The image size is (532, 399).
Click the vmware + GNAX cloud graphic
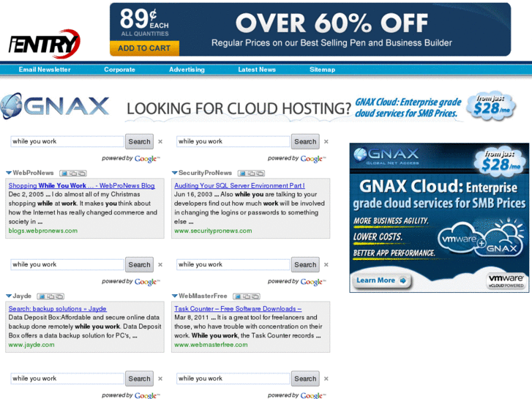[481, 239]
